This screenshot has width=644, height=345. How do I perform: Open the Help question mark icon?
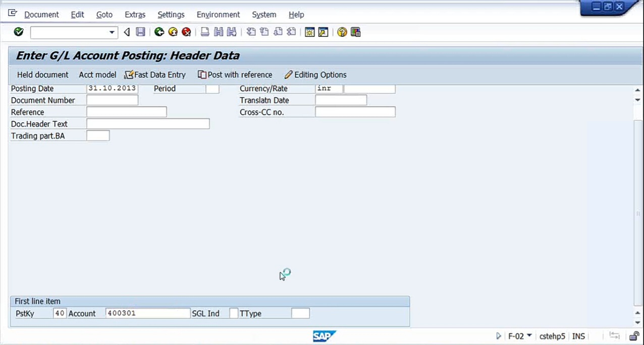click(342, 32)
